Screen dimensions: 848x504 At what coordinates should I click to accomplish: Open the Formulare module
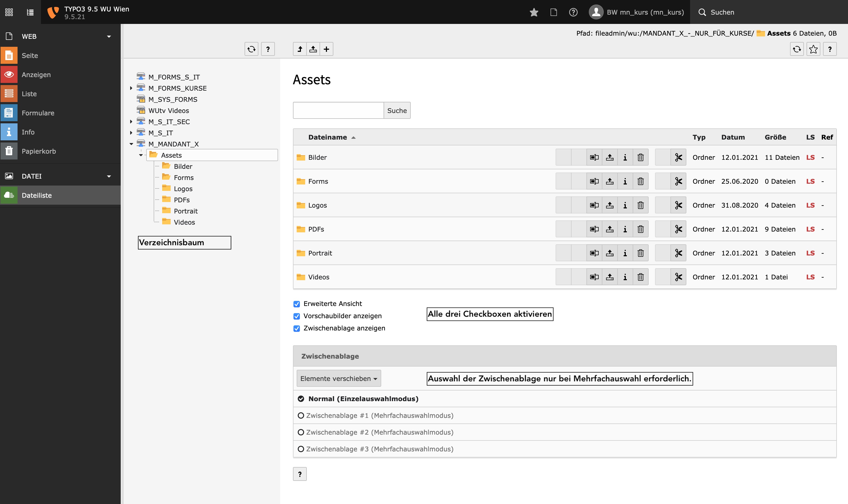point(60,113)
